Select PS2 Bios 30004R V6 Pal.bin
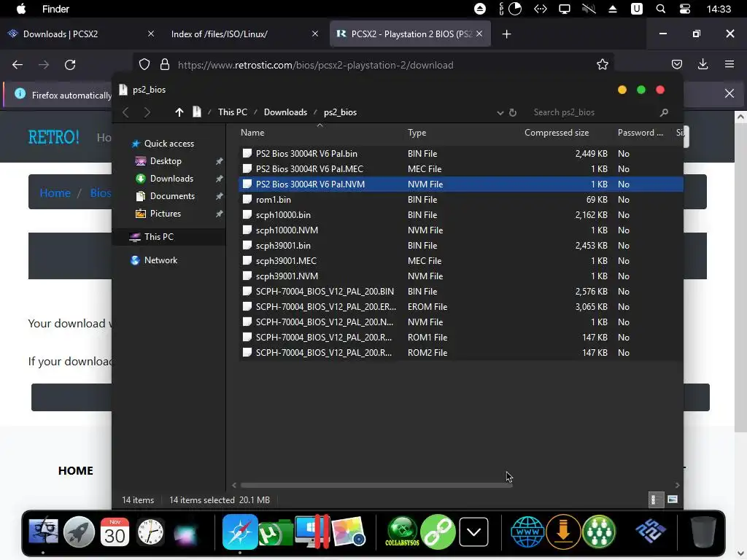747x560 pixels. (460, 154)
